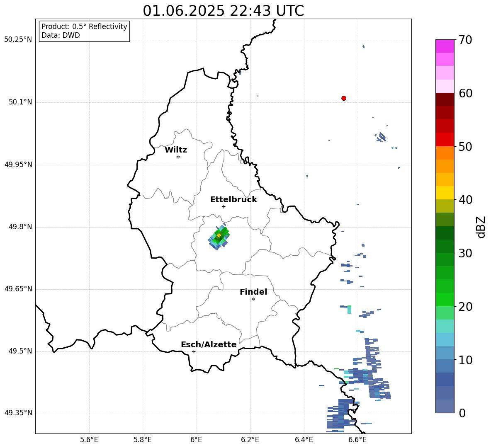Click the 5.8°E longitude label
This screenshot has height=448, width=491.
point(143,440)
